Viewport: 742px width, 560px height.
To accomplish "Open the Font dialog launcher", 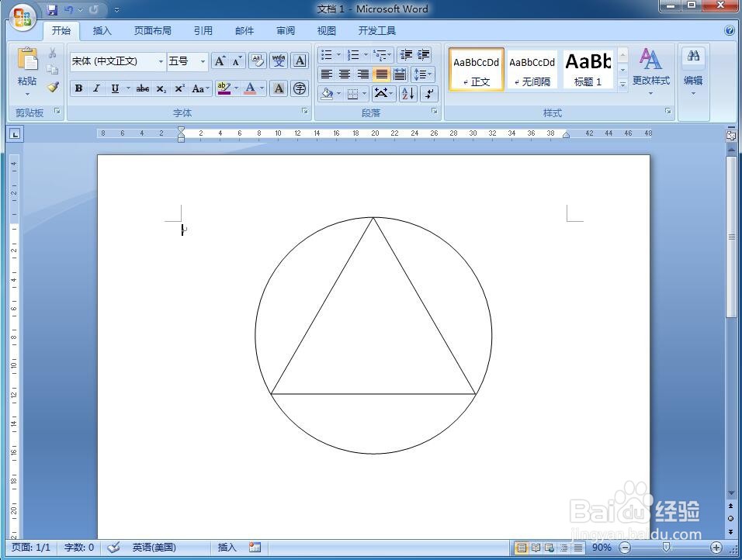I will click(305, 111).
